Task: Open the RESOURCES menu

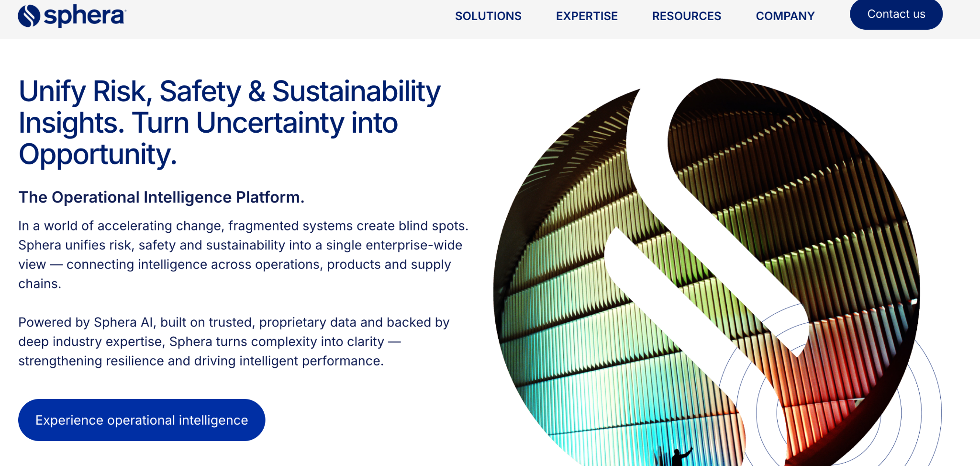Action: tap(686, 16)
